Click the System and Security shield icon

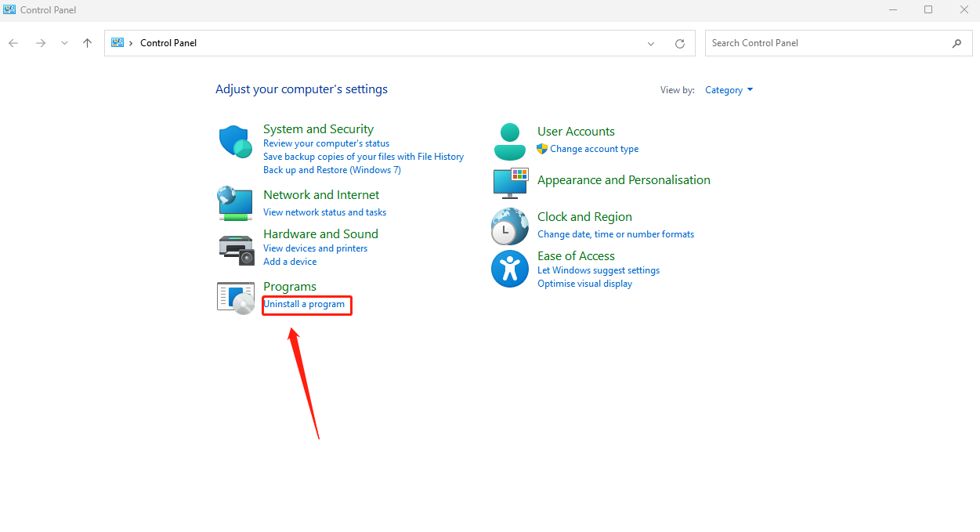point(234,142)
